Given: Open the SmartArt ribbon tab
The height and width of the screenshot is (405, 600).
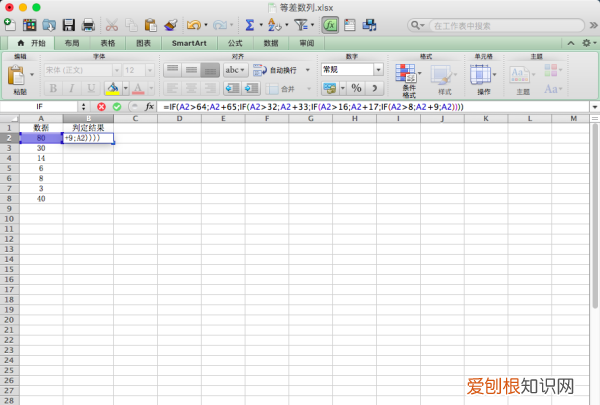Looking at the screenshot, I should [x=190, y=44].
